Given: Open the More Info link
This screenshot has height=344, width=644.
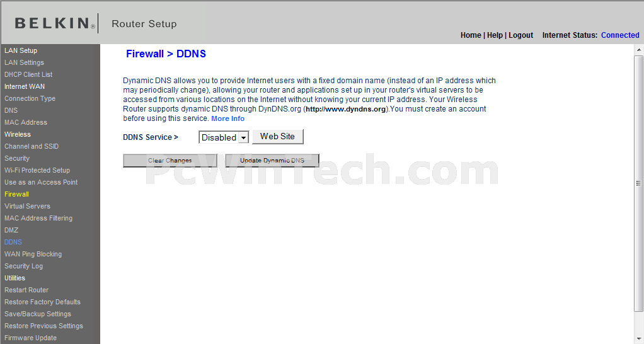Looking at the screenshot, I should tap(228, 118).
